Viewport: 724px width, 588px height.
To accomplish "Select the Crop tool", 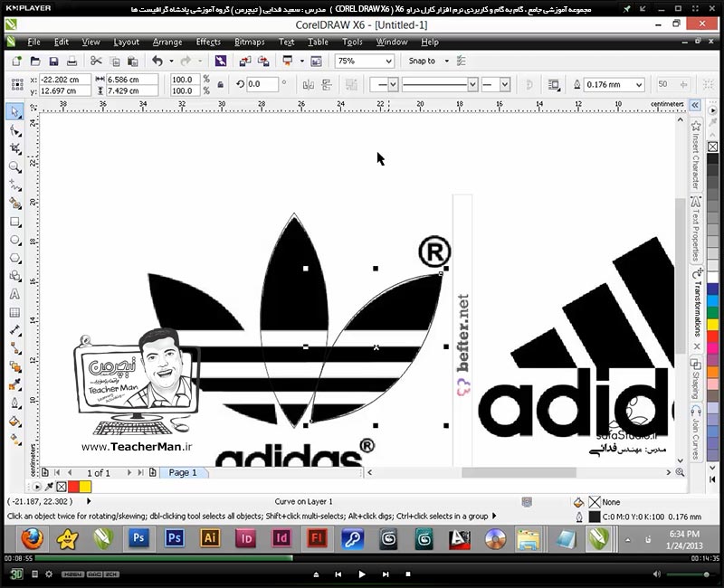I will pos(14,148).
